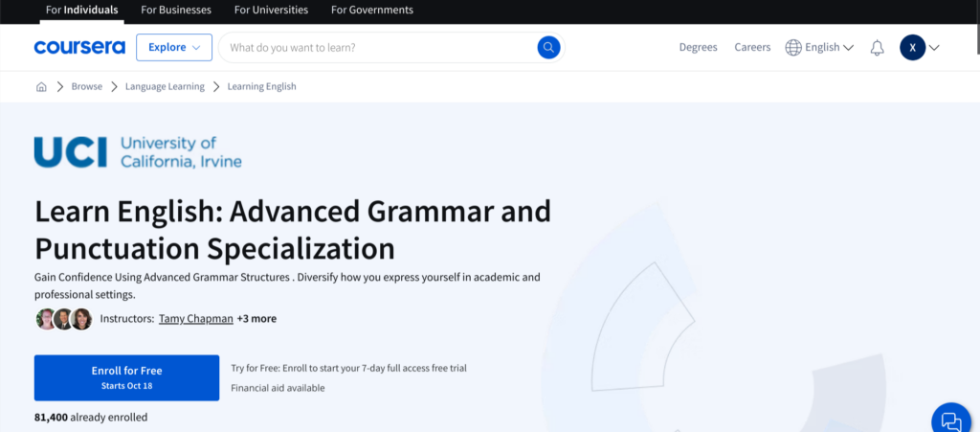Click the Financial aid available link
This screenshot has width=980, height=432.
click(278, 388)
